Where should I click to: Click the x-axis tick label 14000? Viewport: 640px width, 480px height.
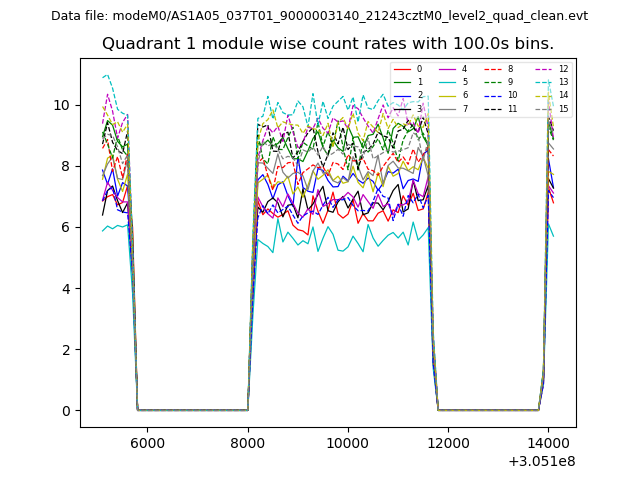click(548, 443)
